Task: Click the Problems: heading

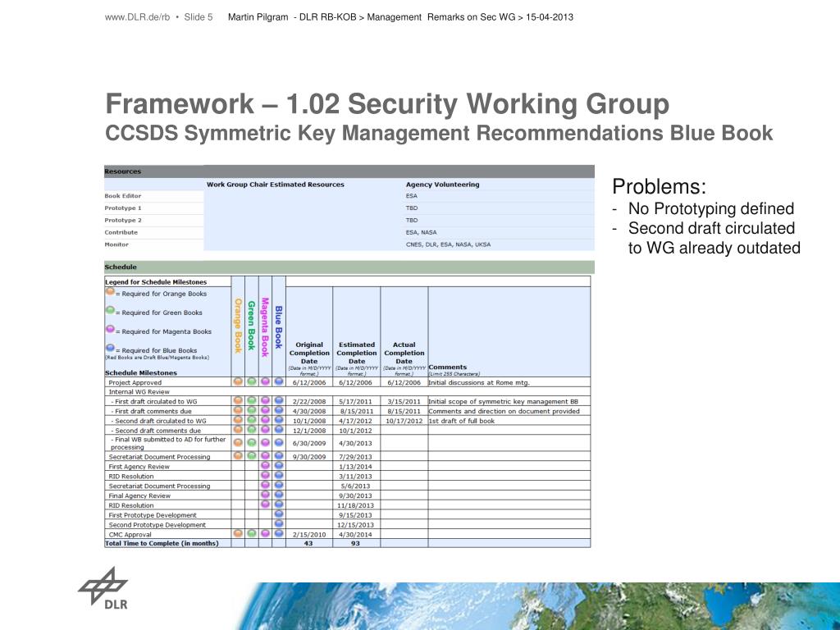Action: coord(660,186)
